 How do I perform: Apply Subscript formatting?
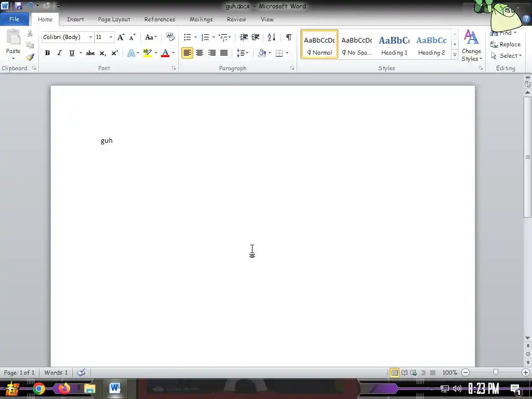(x=102, y=53)
